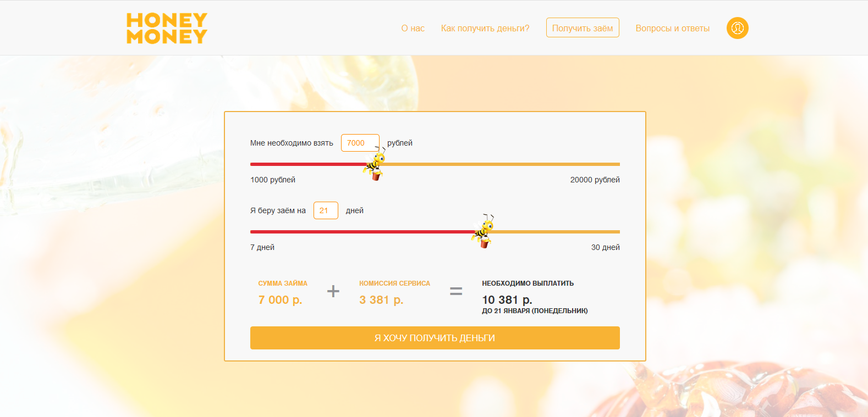Open the 'О нас' page

click(413, 29)
